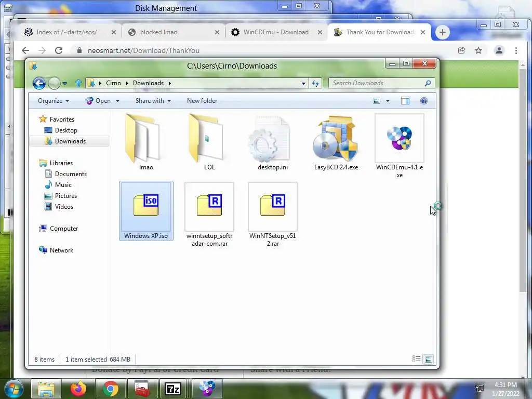
Task: Open File Explorer from taskbar
Action: pyautogui.click(x=46, y=389)
